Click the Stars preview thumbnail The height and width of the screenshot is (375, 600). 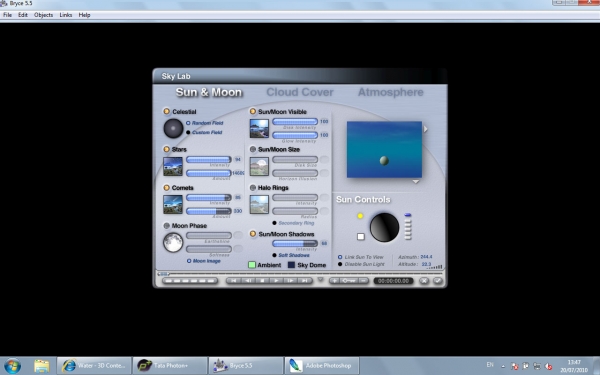click(x=173, y=166)
